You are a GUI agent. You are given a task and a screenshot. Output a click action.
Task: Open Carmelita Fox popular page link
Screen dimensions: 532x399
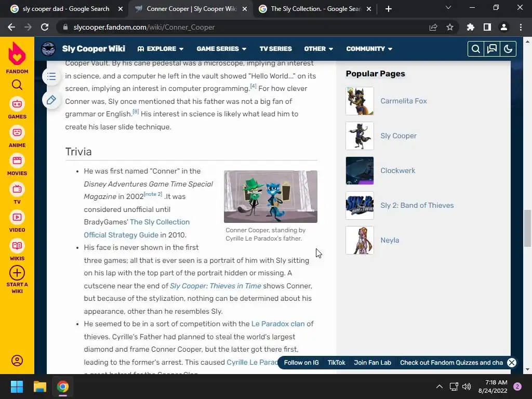click(403, 101)
